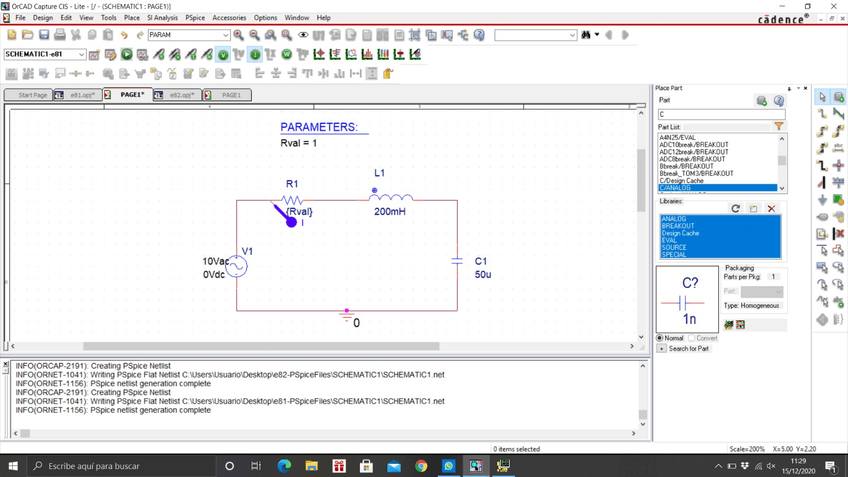Click the Save document icon
The width and height of the screenshot is (848, 477).
pyautogui.click(x=44, y=35)
